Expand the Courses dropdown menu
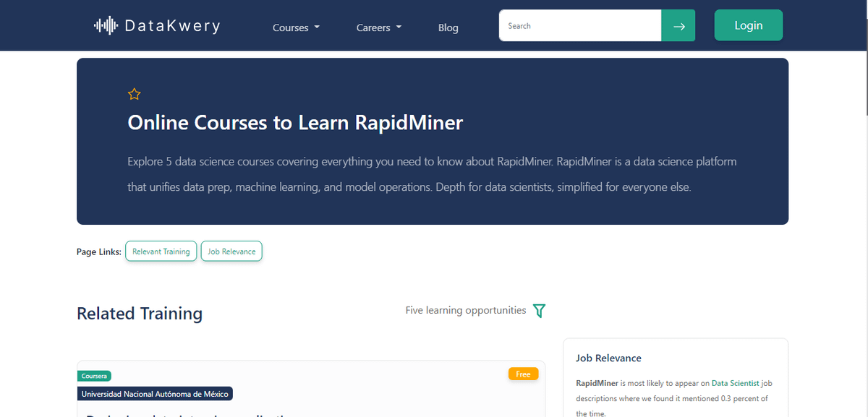Viewport: 868px width, 417px height. click(296, 27)
